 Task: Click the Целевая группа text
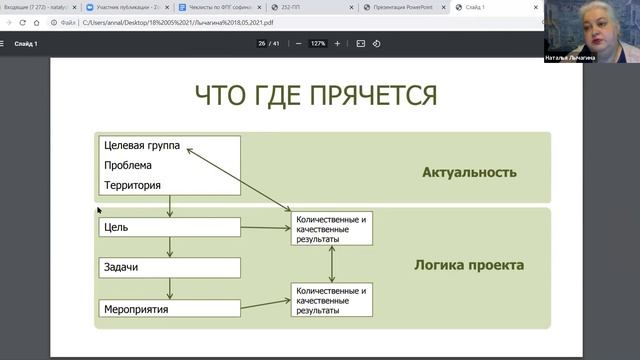[142, 146]
